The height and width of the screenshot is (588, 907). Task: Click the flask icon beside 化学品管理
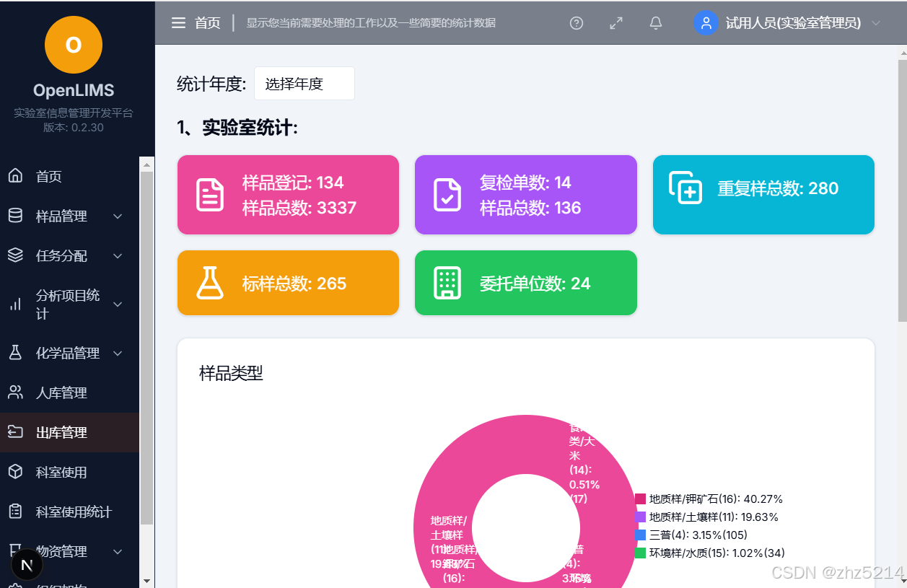click(15, 353)
